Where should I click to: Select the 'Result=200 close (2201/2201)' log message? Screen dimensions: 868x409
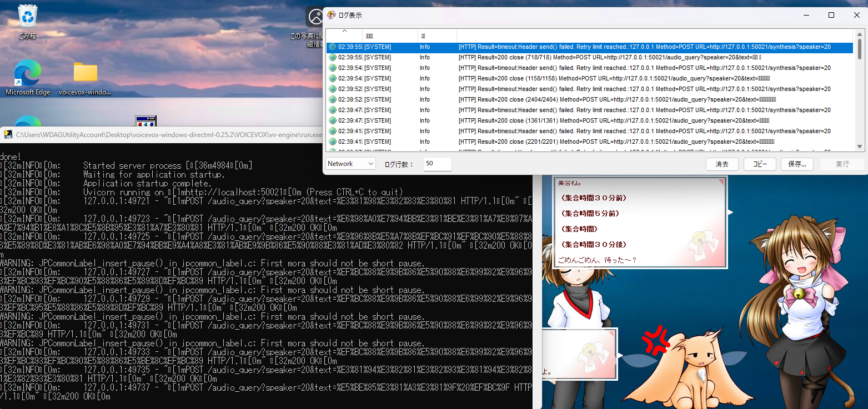(616, 142)
